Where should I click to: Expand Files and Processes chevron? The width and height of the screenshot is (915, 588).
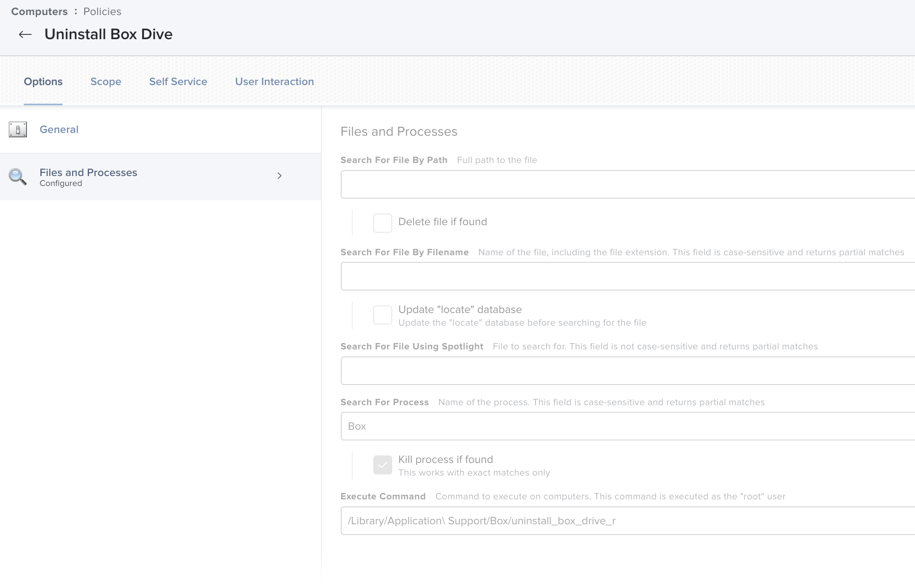point(279,176)
